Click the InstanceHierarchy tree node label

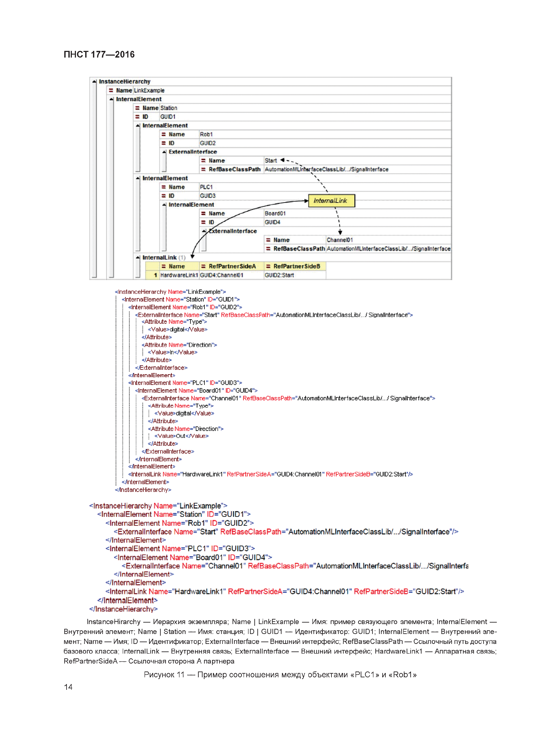pos(124,81)
